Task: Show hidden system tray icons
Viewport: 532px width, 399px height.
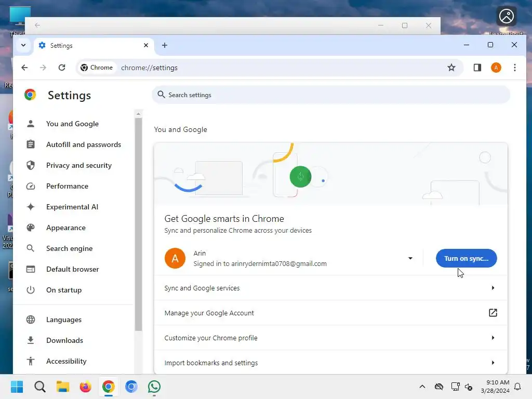Action: [x=422, y=387]
